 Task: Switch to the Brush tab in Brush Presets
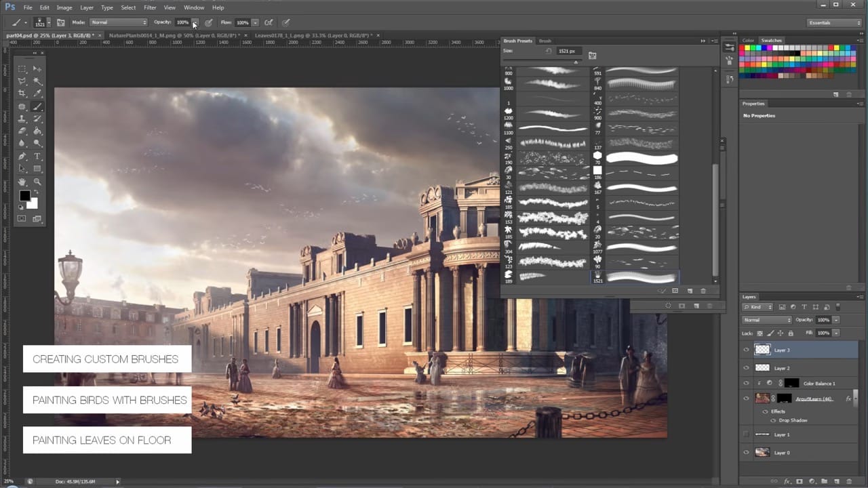pyautogui.click(x=545, y=41)
